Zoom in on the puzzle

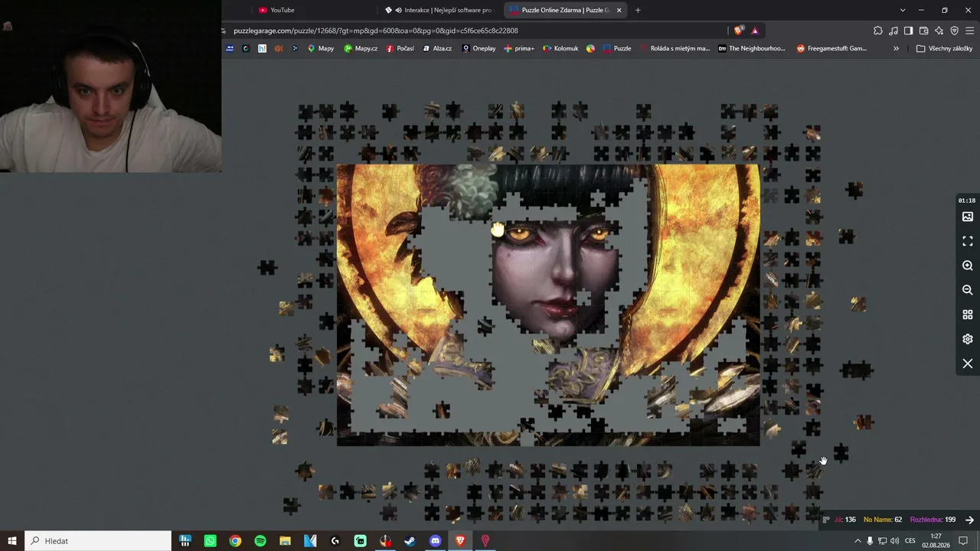968,266
